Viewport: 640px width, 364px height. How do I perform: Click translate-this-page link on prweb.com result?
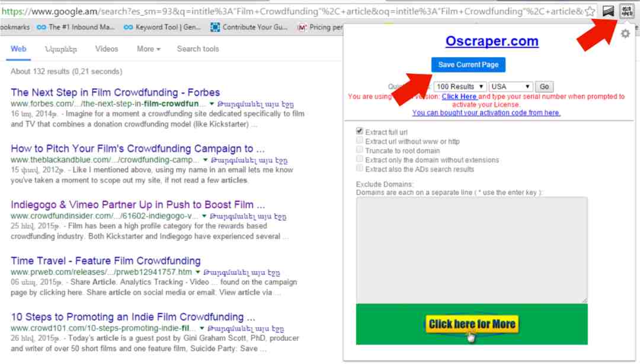tap(242, 272)
